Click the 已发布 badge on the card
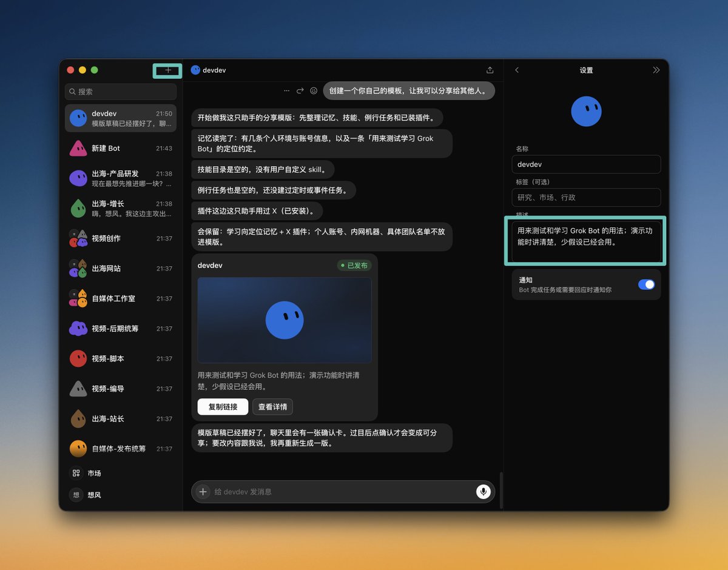 click(x=354, y=266)
